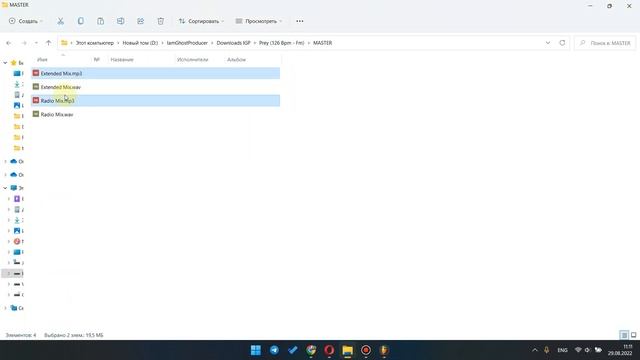
Task: Open the See more three-dots menu
Action: 300,21
